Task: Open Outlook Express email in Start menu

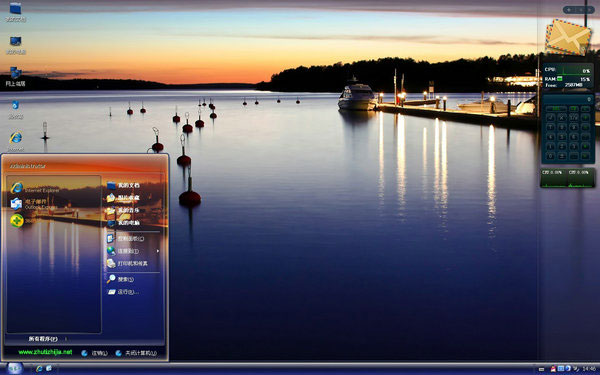Action: coord(34,204)
